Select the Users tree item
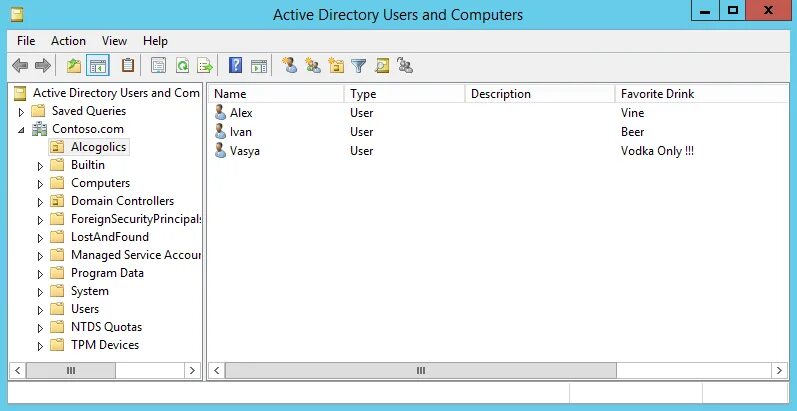 [x=85, y=309]
